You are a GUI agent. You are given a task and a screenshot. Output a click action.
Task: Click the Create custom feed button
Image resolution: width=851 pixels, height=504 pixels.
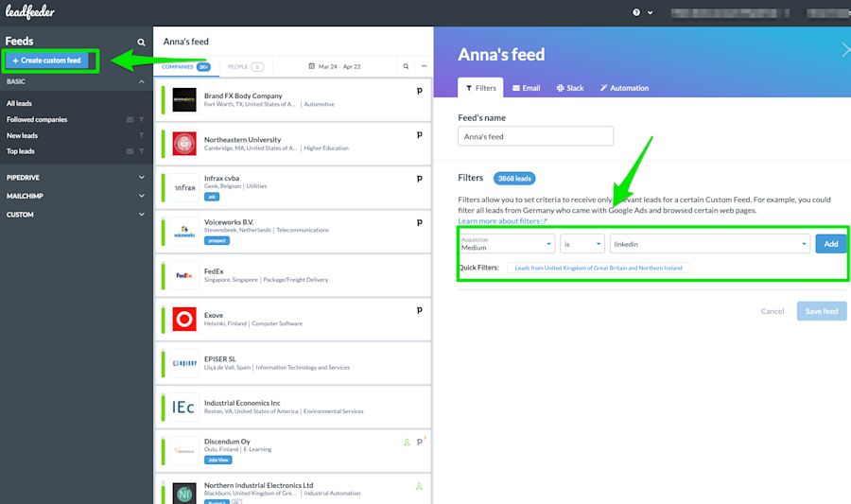pos(46,61)
